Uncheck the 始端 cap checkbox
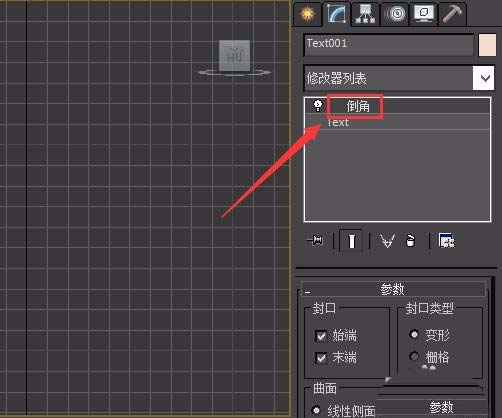The height and width of the screenshot is (418, 502). (x=321, y=336)
